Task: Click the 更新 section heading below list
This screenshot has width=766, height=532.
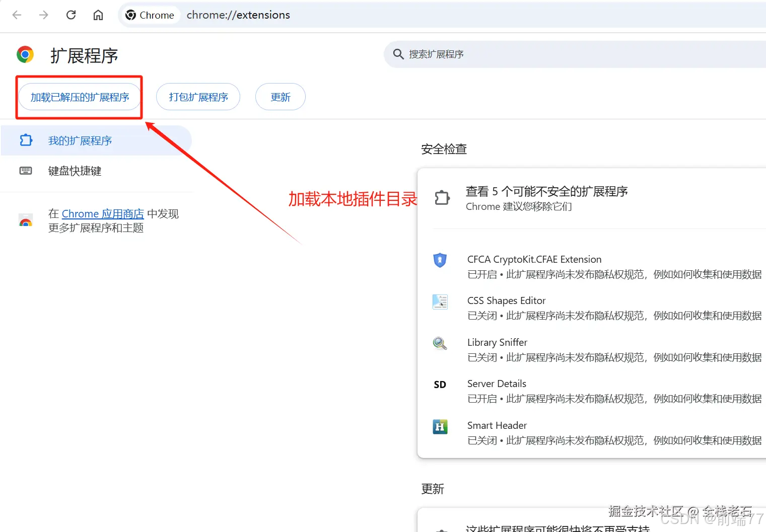Action: point(433,489)
